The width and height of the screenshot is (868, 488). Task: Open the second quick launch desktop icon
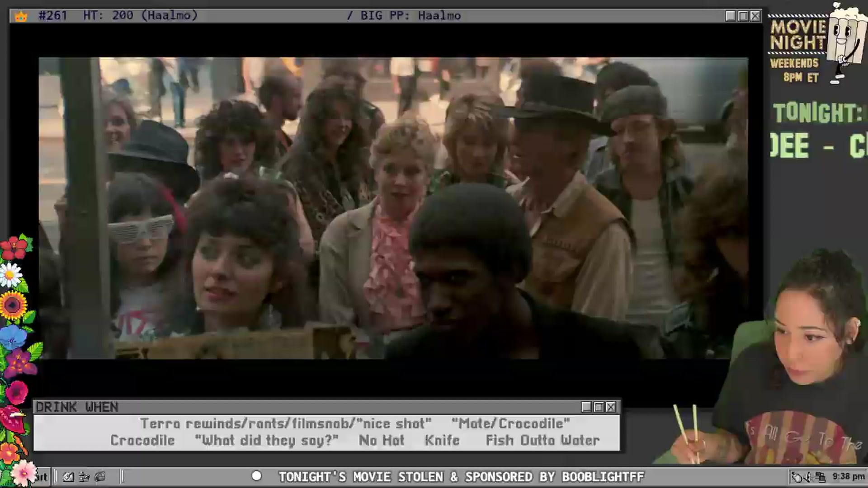84,477
